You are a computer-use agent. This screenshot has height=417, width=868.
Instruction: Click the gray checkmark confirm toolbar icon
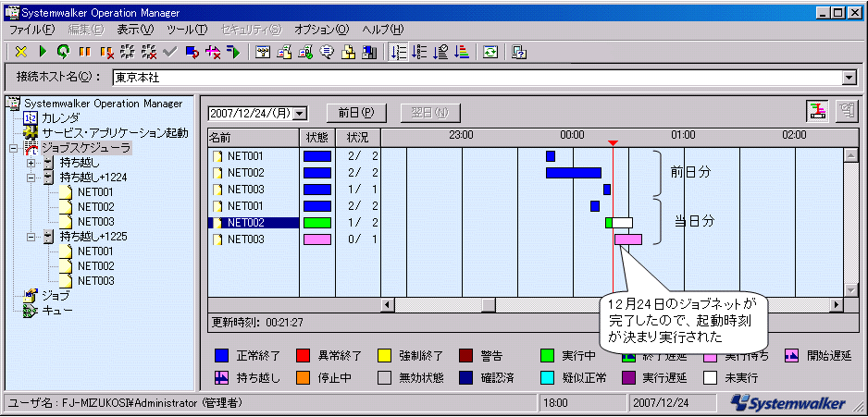click(x=170, y=52)
